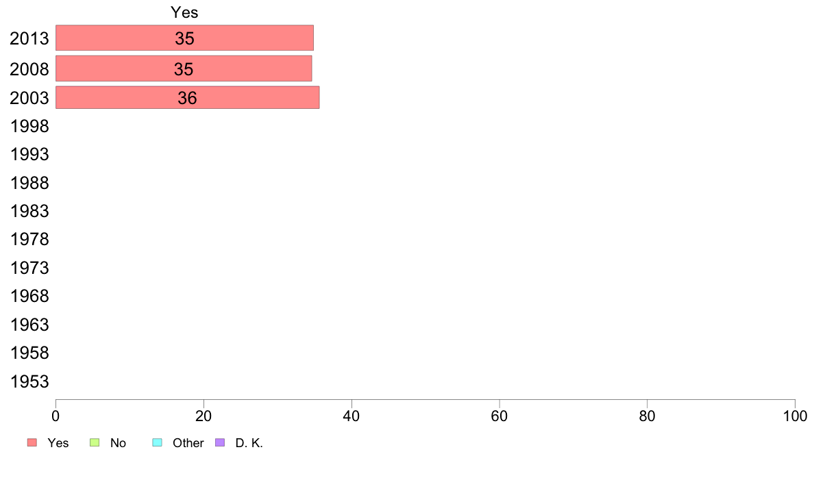814x504 pixels.
Task: Select the 2013 bar showing 35
Action: (184, 38)
